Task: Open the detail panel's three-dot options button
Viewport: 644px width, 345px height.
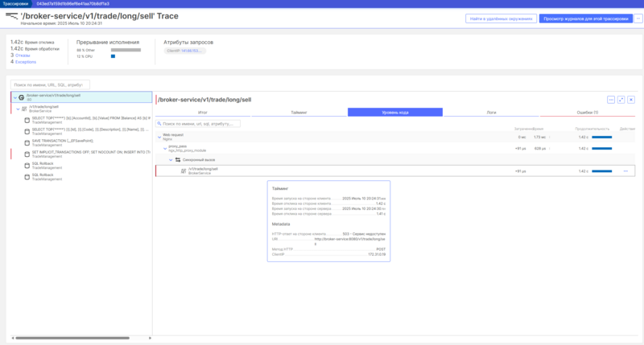Action: (610, 99)
